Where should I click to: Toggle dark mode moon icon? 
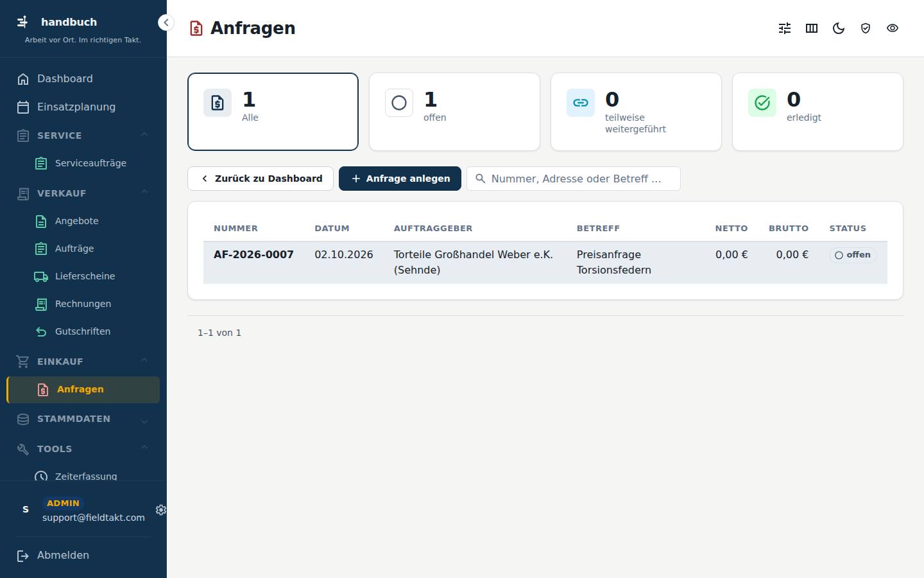click(x=839, y=28)
